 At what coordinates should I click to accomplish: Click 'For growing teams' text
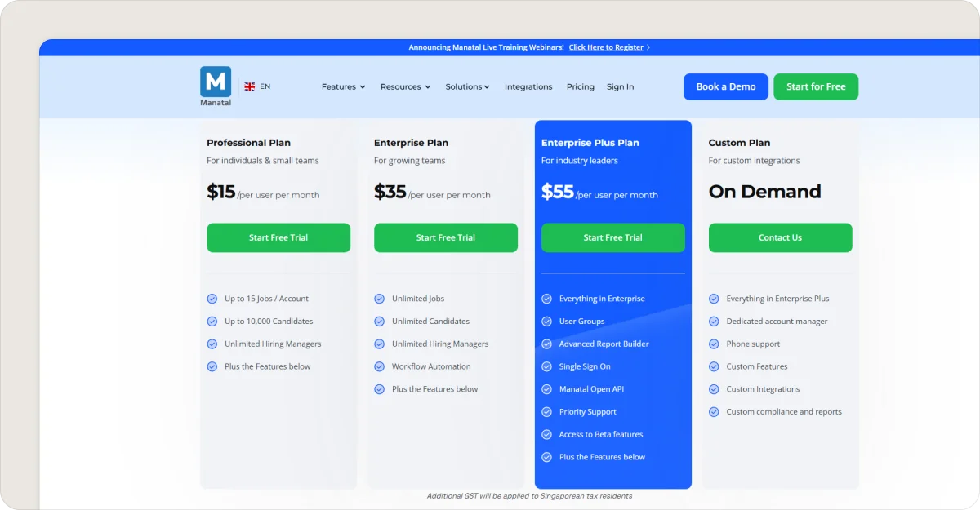tap(410, 161)
